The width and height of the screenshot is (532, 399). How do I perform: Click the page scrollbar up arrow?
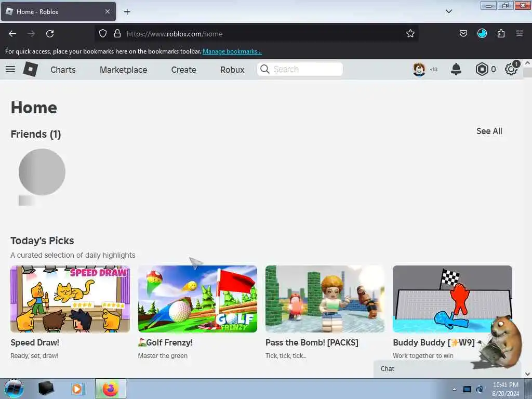pos(527,63)
